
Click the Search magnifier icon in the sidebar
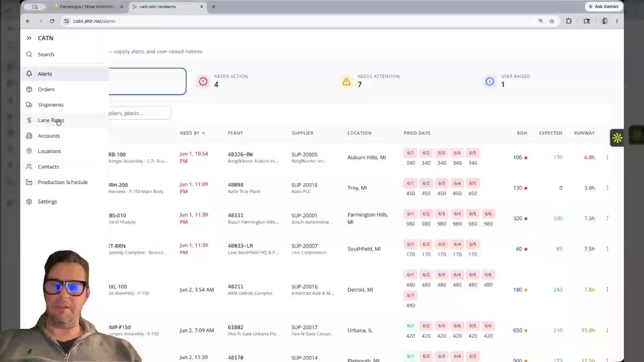coord(29,54)
